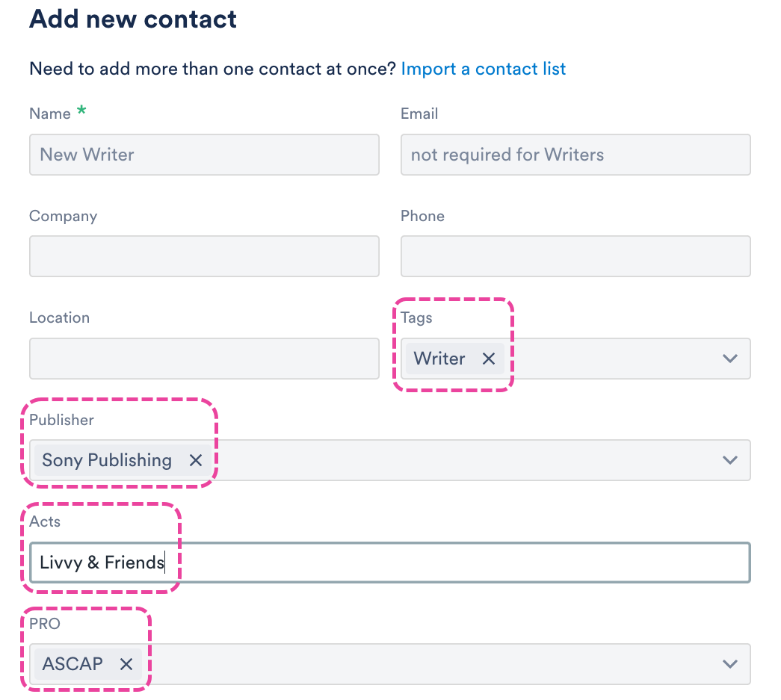This screenshot has height=700, width=781.
Task: Select the Phone input box
Action: pos(575,256)
